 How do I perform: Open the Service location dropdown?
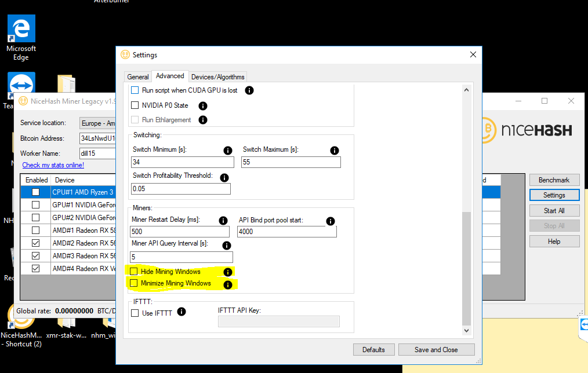coord(97,123)
